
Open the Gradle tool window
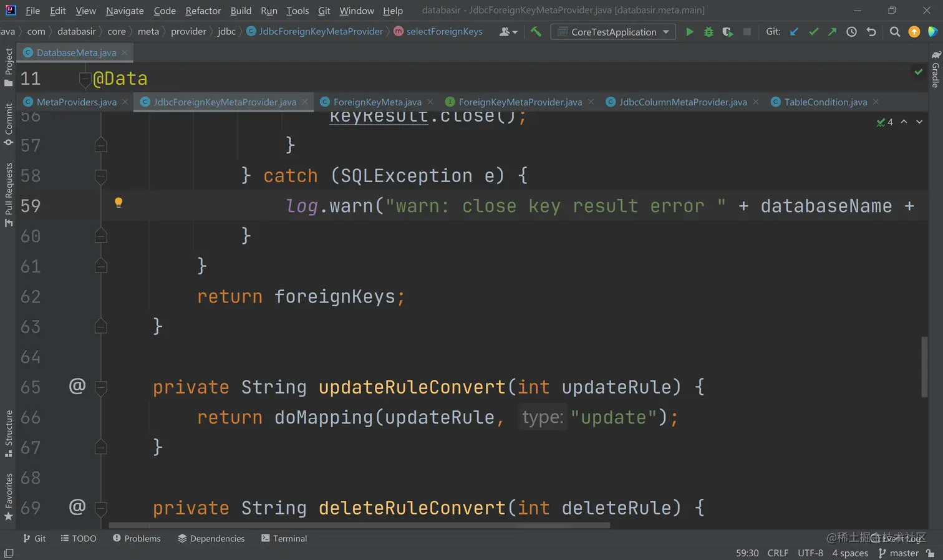click(936, 70)
